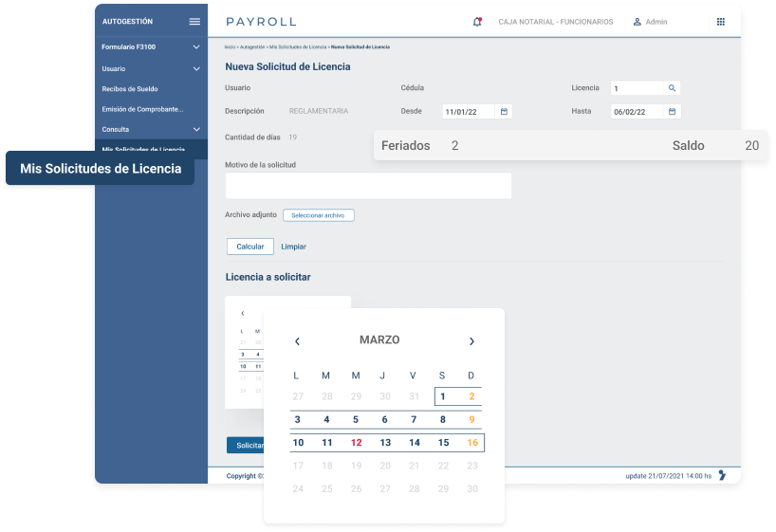Expand the Formulario F3100 section
Image resolution: width=776 pixels, height=532 pixels.
(x=196, y=47)
